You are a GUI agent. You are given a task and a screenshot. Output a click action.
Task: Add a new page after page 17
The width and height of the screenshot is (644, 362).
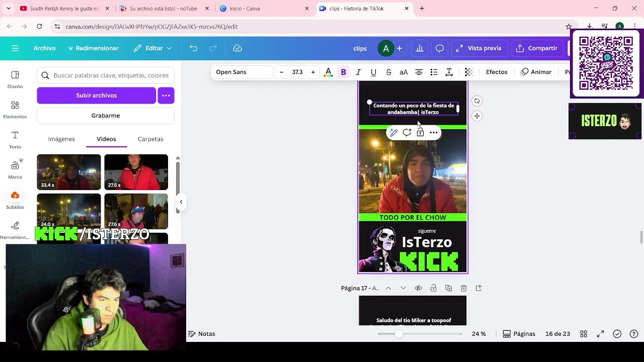click(478, 288)
